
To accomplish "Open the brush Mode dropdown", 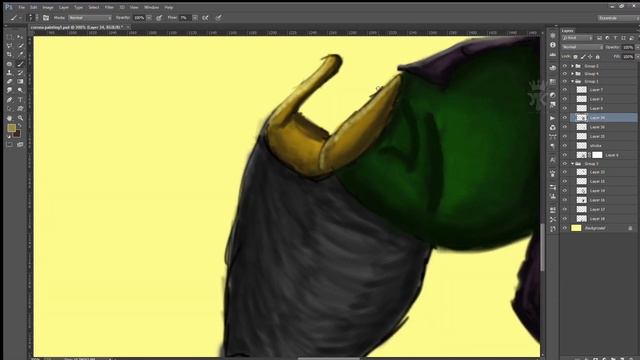I will pyautogui.click(x=89, y=18).
